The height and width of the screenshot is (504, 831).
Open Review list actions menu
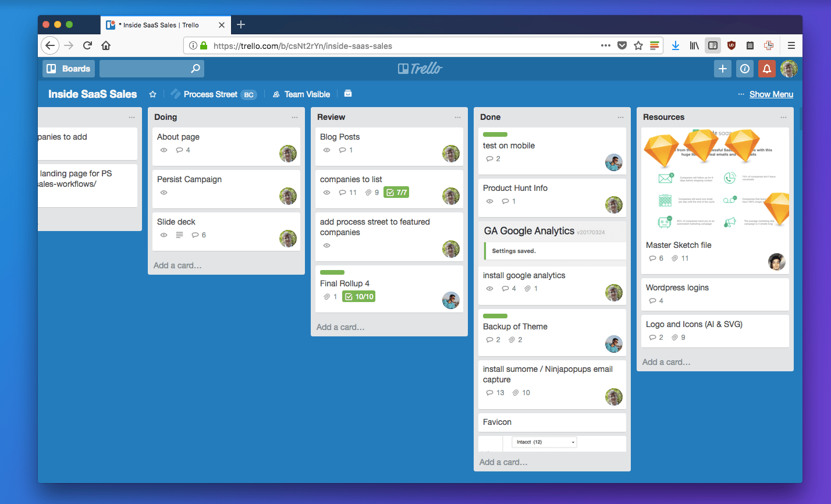coord(457,117)
